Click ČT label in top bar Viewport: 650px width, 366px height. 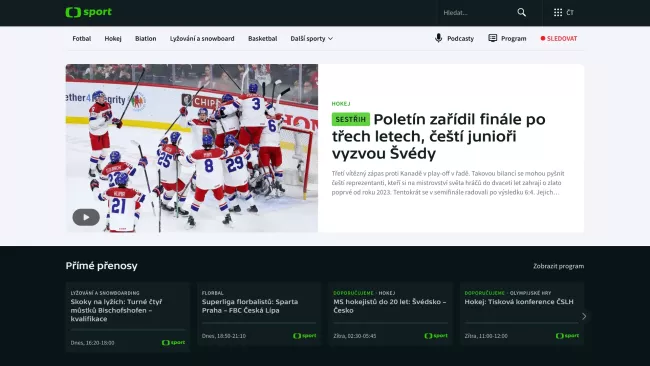(570, 12)
